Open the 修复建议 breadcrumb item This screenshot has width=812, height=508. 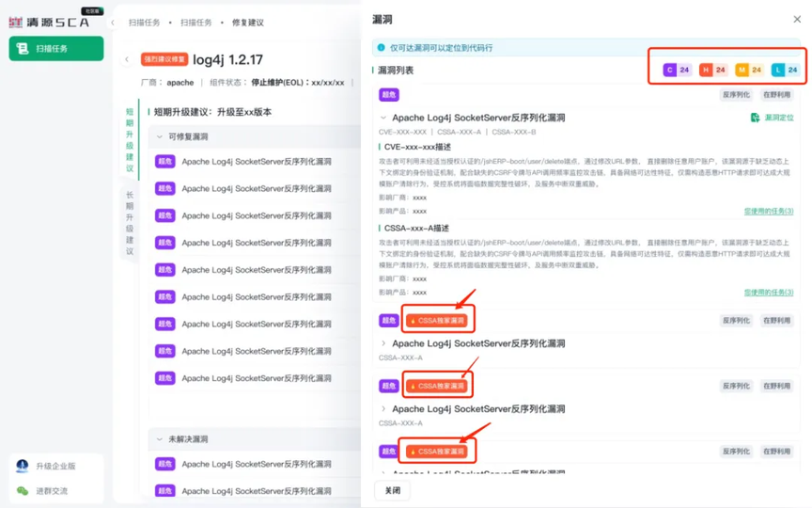coord(247,23)
